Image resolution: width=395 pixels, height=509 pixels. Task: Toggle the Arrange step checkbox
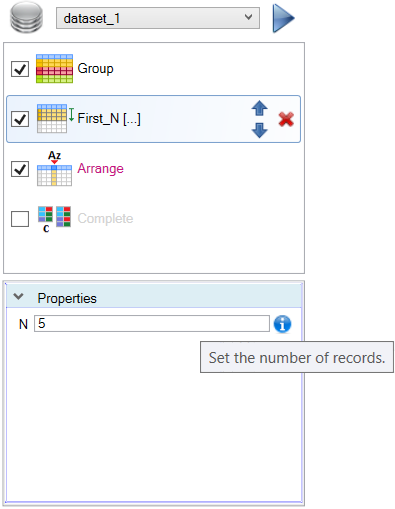tap(20, 169)
